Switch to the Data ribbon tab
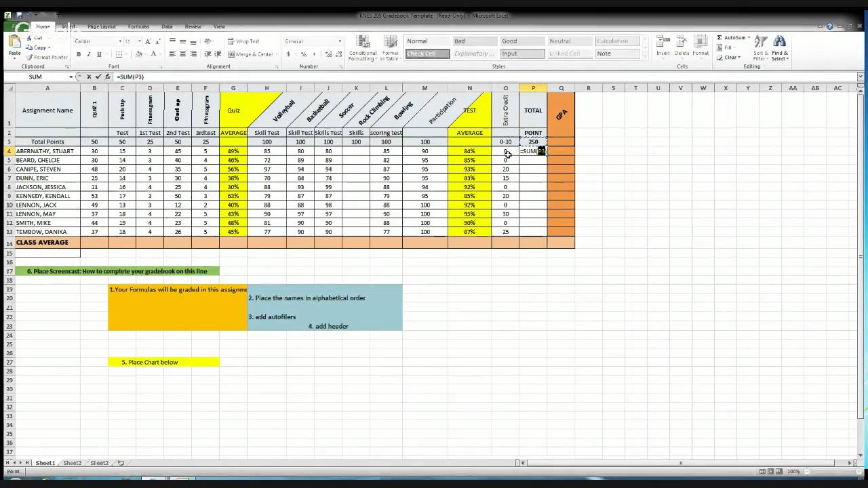Viewport: 868px width, 488px height. pos(167,26)
